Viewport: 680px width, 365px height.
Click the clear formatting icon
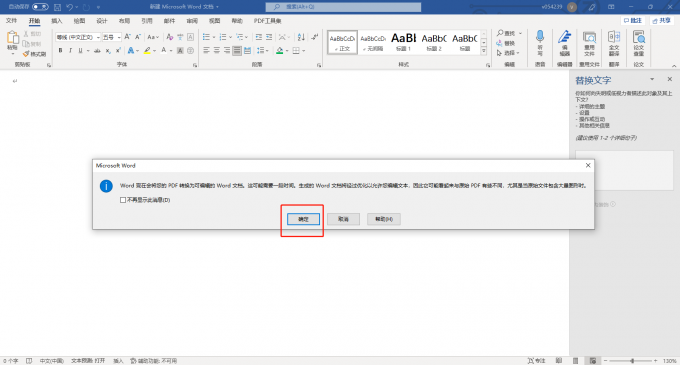[x=170, y=37]
